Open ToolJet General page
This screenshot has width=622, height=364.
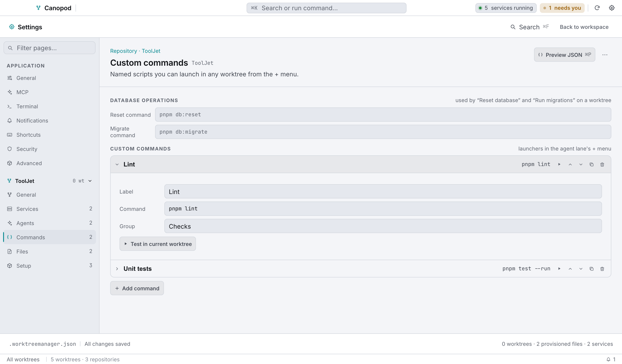(49, 195)
